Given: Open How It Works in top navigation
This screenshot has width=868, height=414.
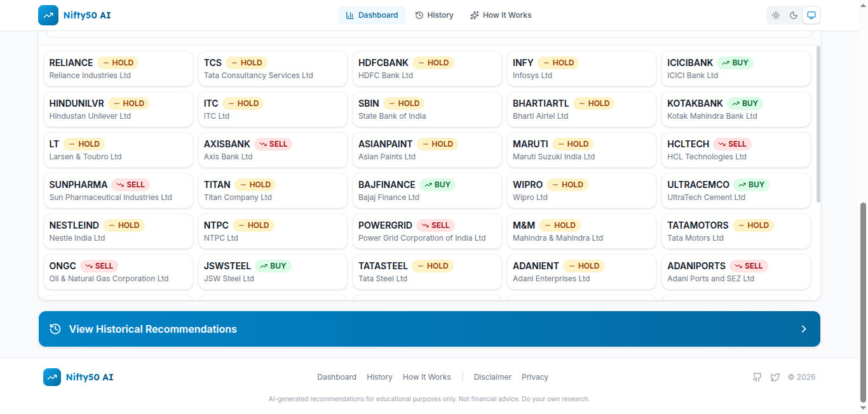Looking at the screenshot, I should 500,15.
